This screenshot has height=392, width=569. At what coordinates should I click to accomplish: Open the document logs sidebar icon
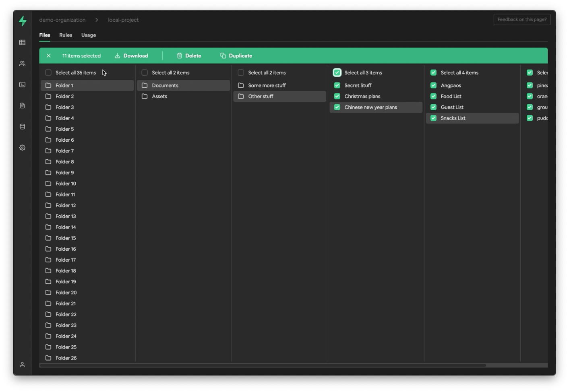point(22,105)
